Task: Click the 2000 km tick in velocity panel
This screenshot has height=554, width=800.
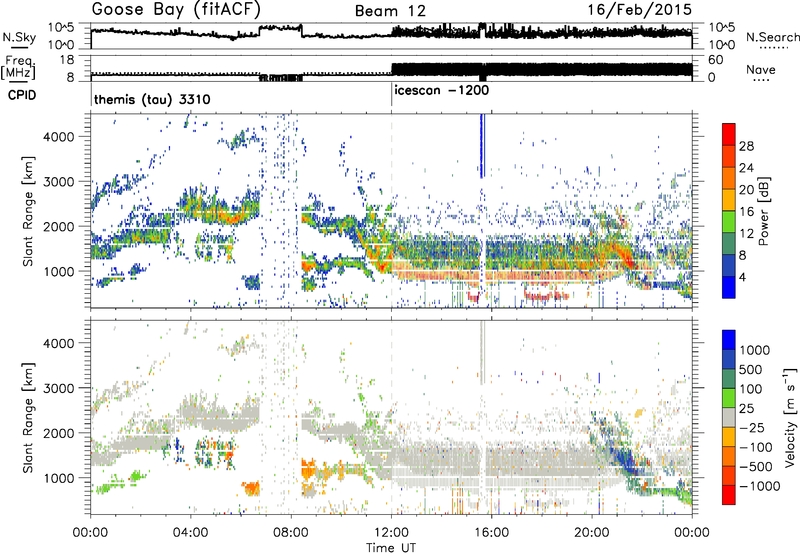Action: [59, 433]
